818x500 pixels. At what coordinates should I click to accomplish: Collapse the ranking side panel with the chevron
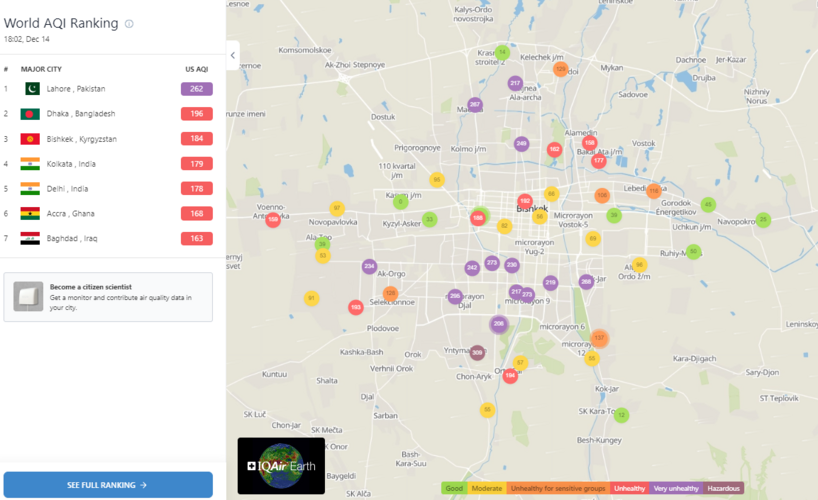tap(233, 55)
